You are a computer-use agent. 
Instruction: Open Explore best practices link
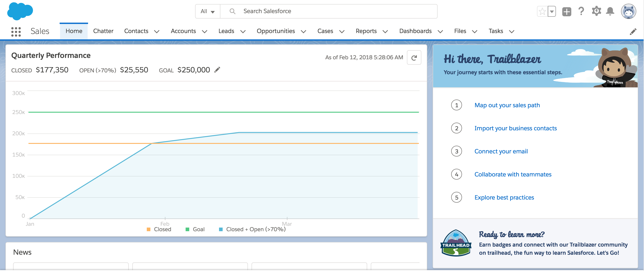pyautogui.click(x=504, y=197)
